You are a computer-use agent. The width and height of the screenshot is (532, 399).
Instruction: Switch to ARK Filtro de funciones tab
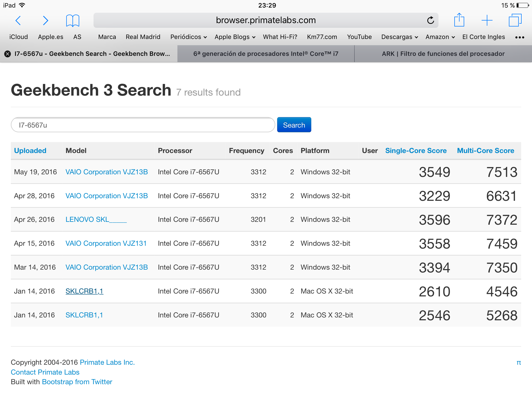443,54
